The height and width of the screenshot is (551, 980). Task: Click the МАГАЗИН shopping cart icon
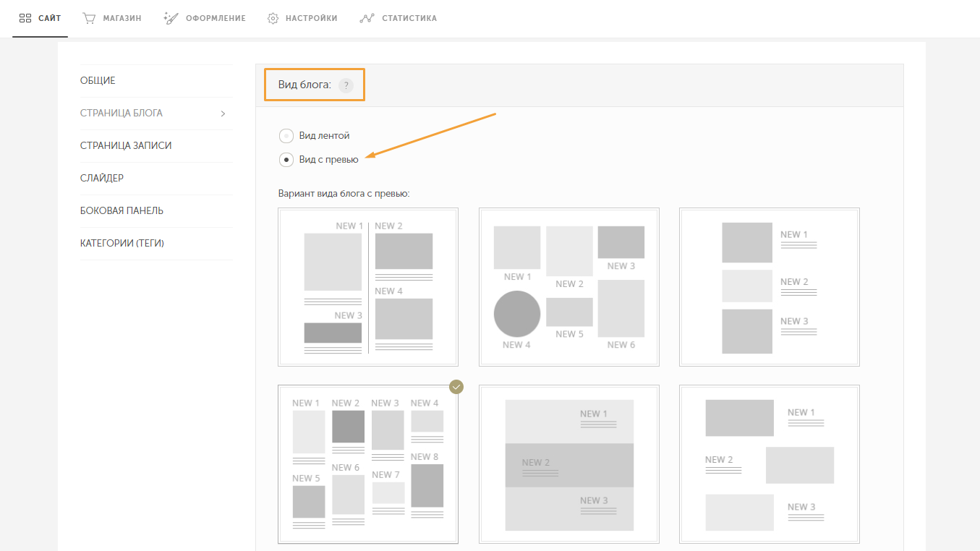[x=90, y=18]
